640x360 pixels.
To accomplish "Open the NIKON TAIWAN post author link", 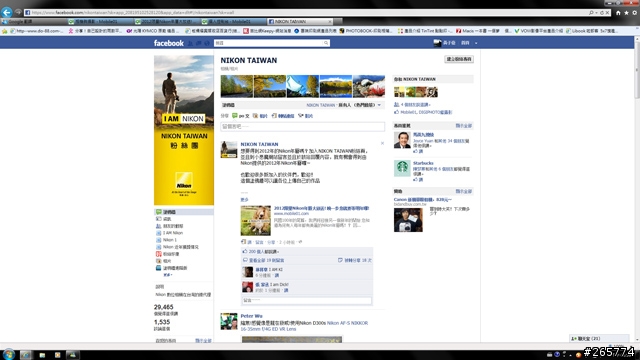I will (259, 144).
